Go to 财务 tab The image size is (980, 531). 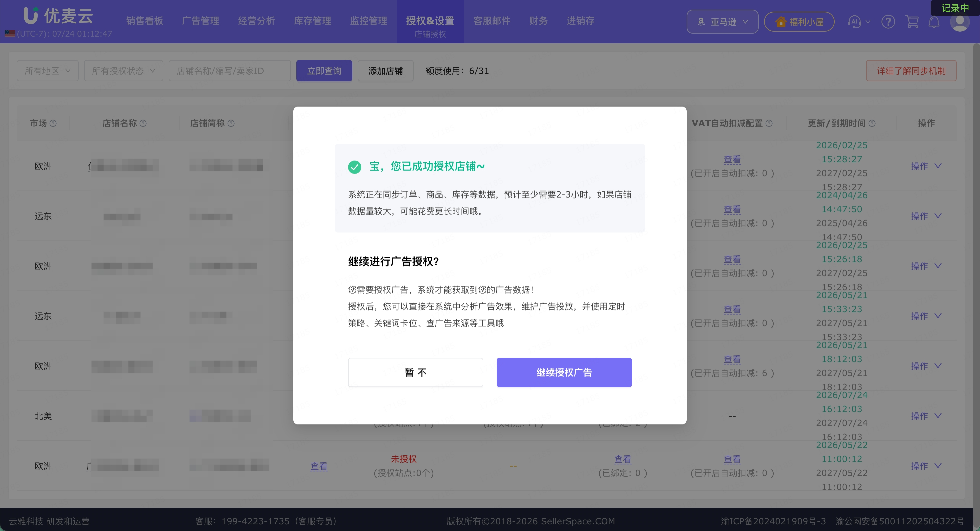tap(538, 21)
